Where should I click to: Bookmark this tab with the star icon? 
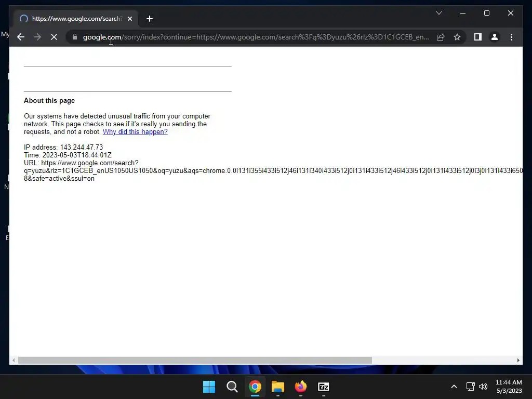point(457,37)
